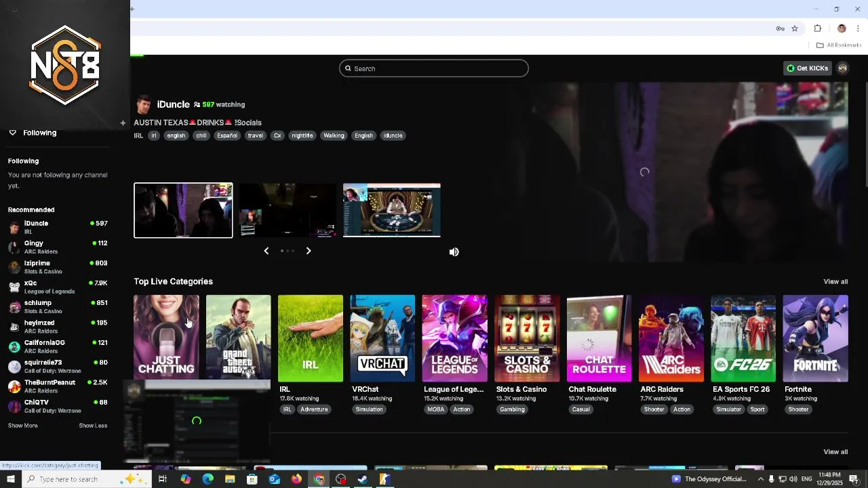Open a new browser tab
This screenshot has width=868, height=488.
point(132,9)
